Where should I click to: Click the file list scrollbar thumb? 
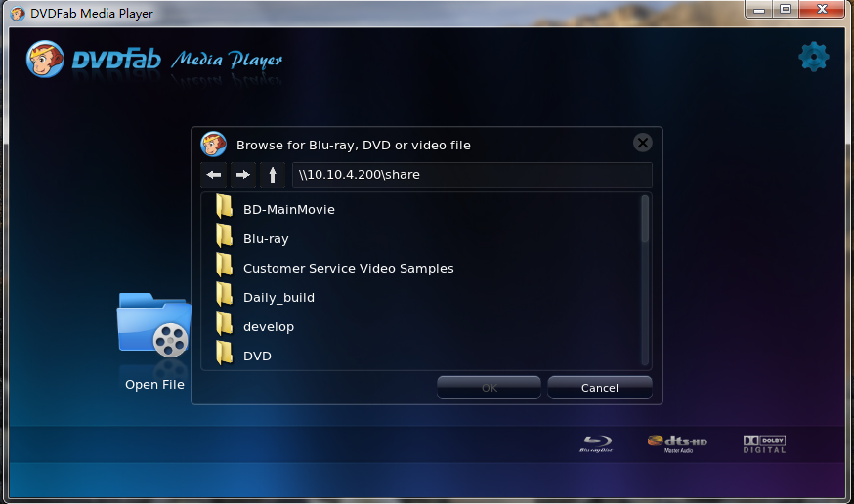(645, 219)
